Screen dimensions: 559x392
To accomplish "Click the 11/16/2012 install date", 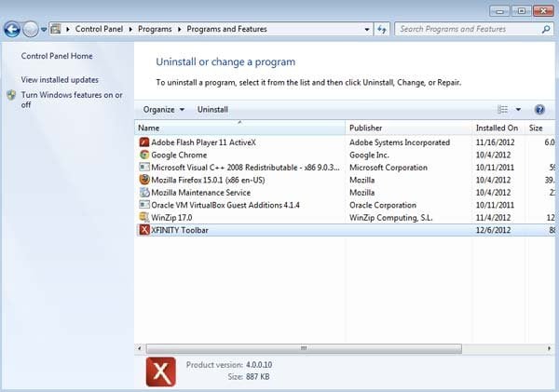I will (x=496, y=142).
